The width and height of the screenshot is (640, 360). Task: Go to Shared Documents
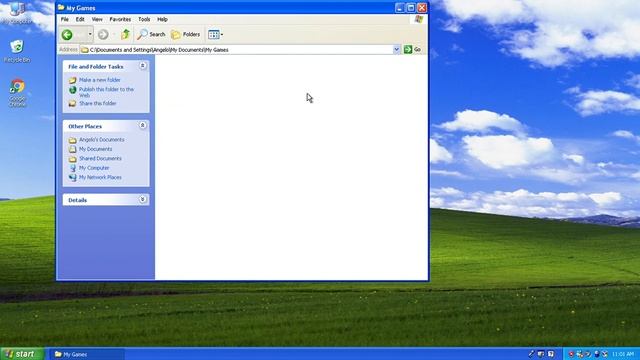pos(100,158)
